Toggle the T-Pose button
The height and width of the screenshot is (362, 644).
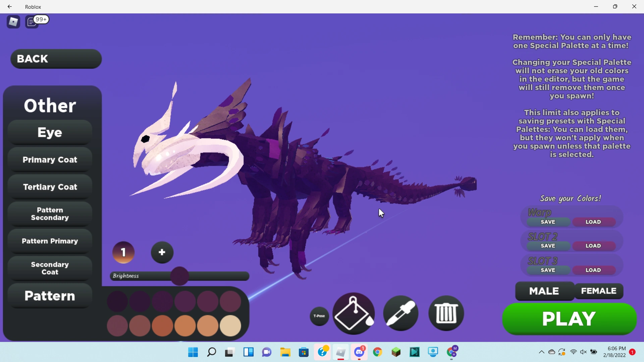tap(319, 316)
